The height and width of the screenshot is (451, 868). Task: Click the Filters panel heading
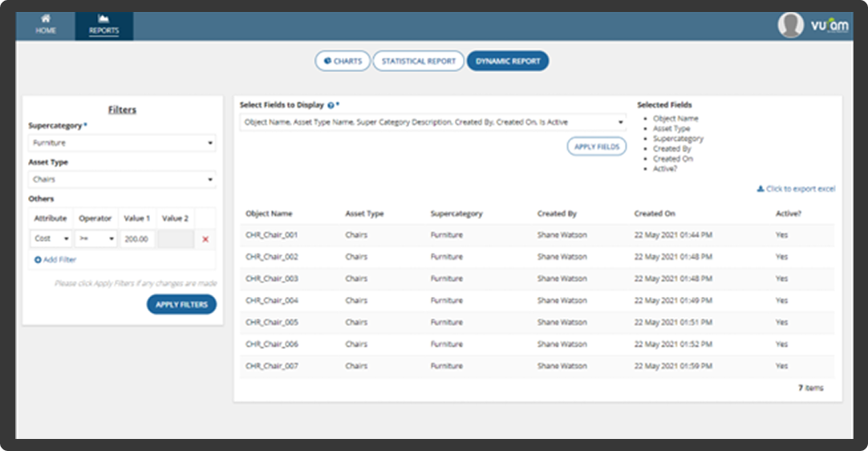pos(122,110)
